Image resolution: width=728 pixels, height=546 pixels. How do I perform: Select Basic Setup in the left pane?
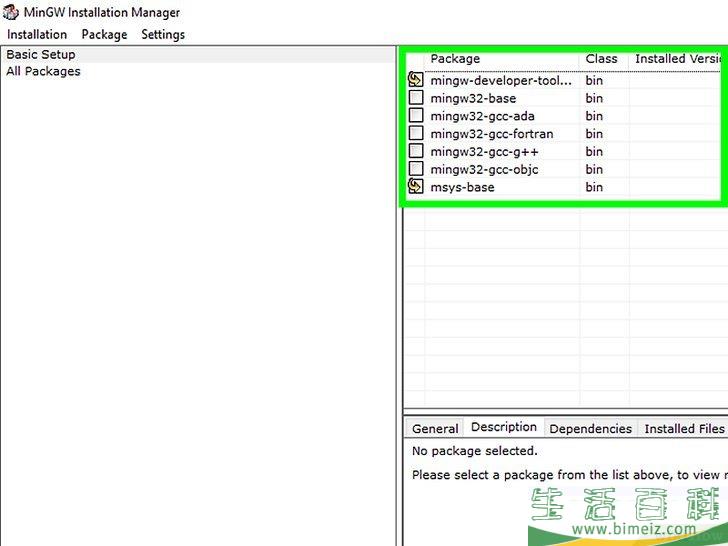pyautogui.click(x=41, y=54)
